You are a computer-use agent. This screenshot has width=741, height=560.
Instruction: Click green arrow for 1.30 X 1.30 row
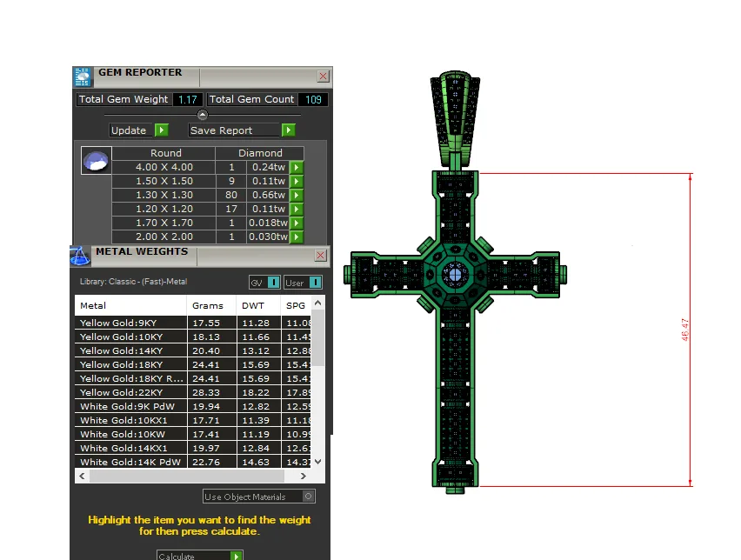click(x=297, y=195)
